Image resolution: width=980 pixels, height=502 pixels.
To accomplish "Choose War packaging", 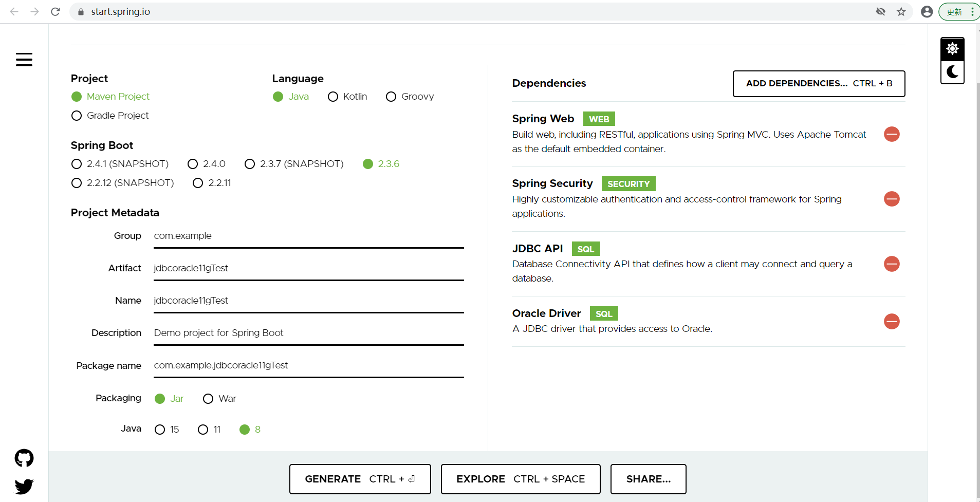I will tap(219, 399).
